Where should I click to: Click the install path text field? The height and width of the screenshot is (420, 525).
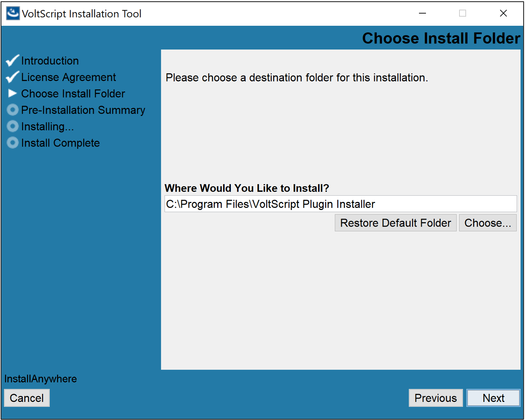(x=341, y=204)
